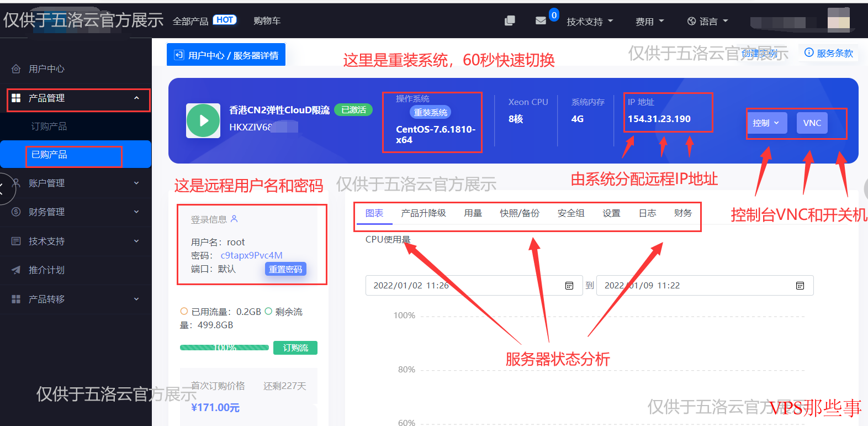Click the 推介计划 paper plane icon

(17, 270)
